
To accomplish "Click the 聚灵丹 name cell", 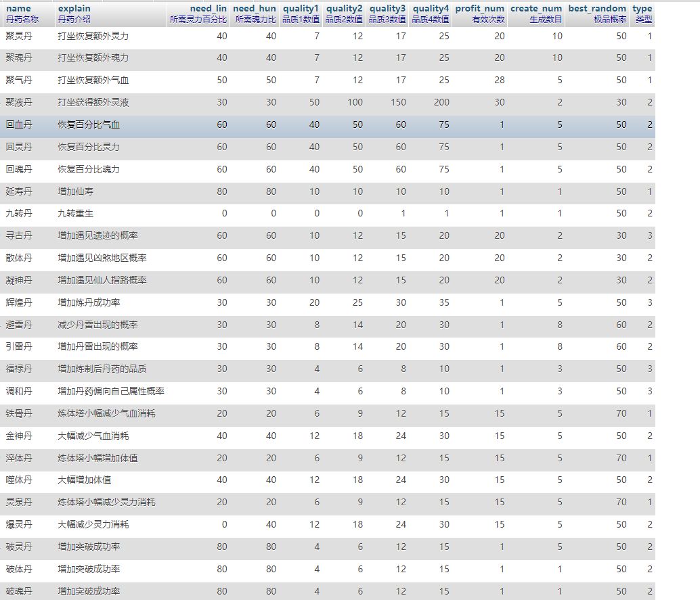I will (x=19, y=37).
